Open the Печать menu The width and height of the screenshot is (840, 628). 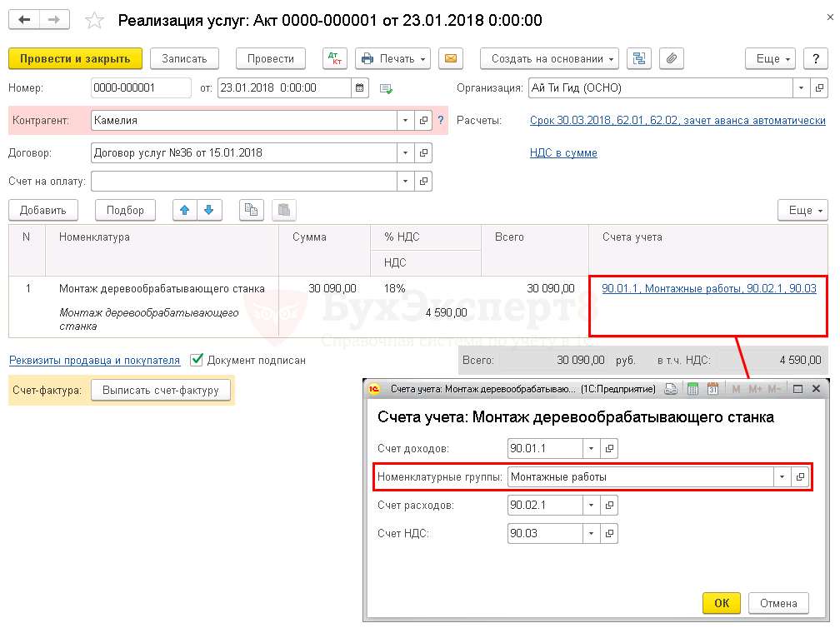tap(392, 58)
